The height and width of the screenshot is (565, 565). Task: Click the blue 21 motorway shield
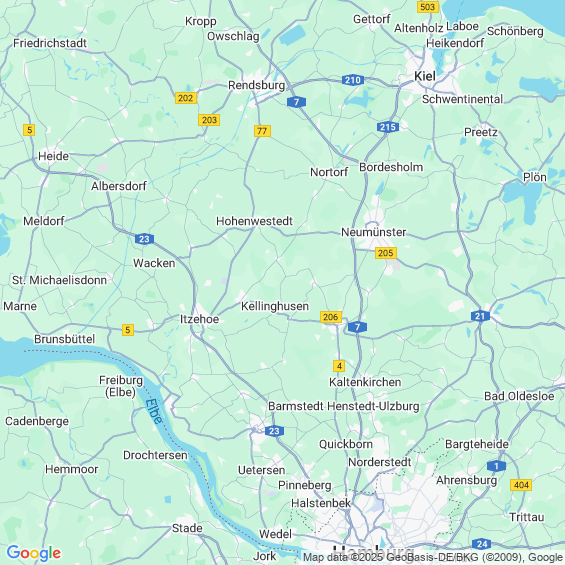click(x=480, y=316)
